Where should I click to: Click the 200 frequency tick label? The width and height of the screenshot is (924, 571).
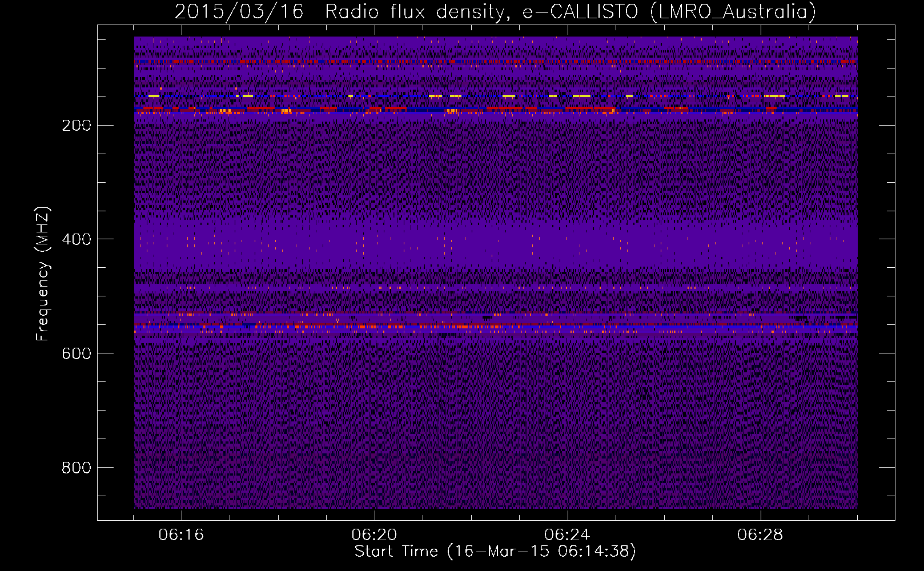(77, 125)
